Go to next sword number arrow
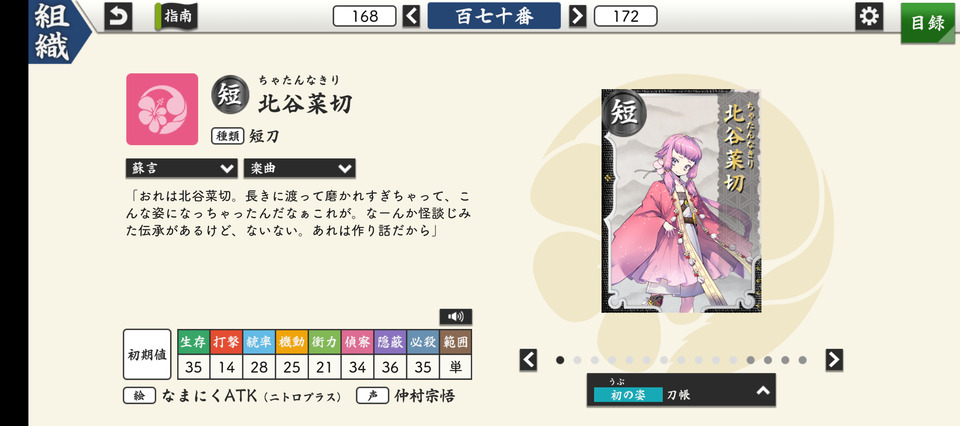960x426 pixels. 577,16
